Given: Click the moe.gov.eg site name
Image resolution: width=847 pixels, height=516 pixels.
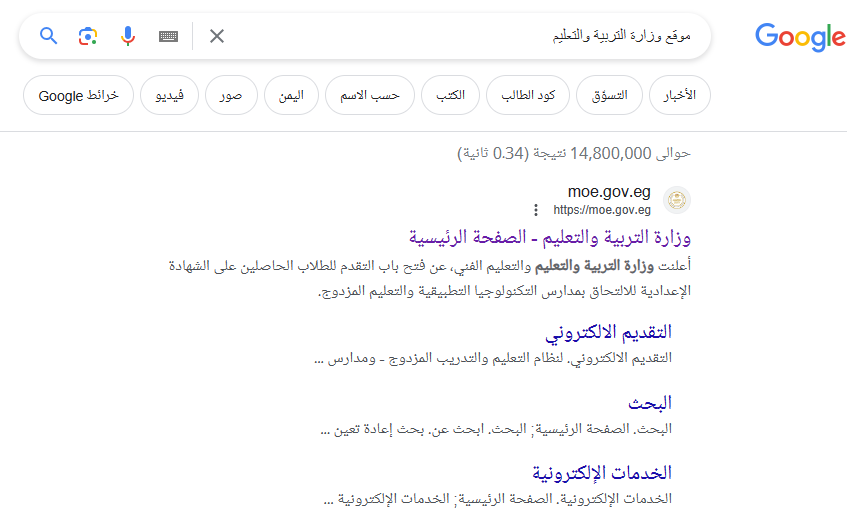Looking at the screenshot, I should [609, 192].
